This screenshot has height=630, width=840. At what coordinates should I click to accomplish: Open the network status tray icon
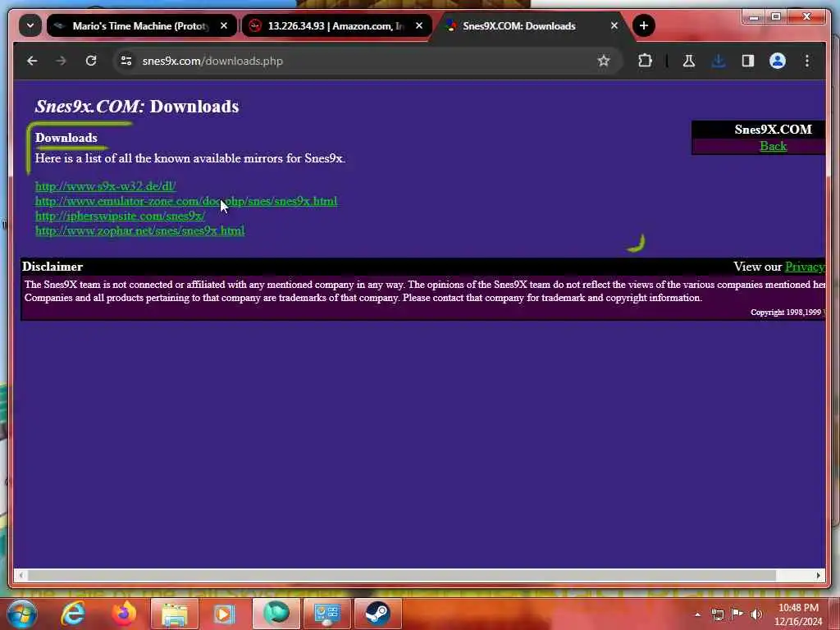tap(717, 614)
